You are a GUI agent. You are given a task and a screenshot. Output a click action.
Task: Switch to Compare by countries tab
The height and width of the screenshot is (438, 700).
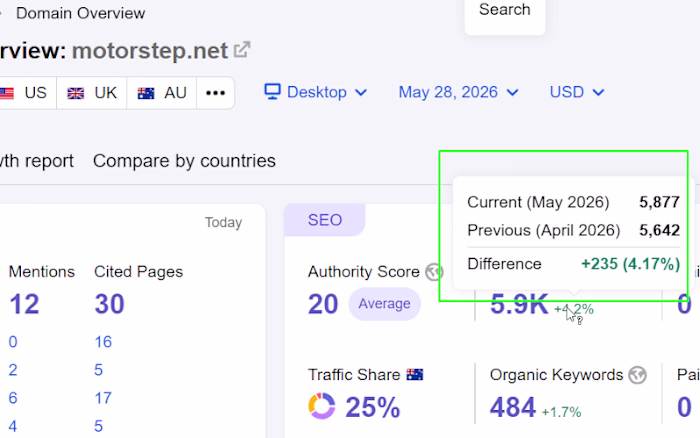(x=184, y=161)
